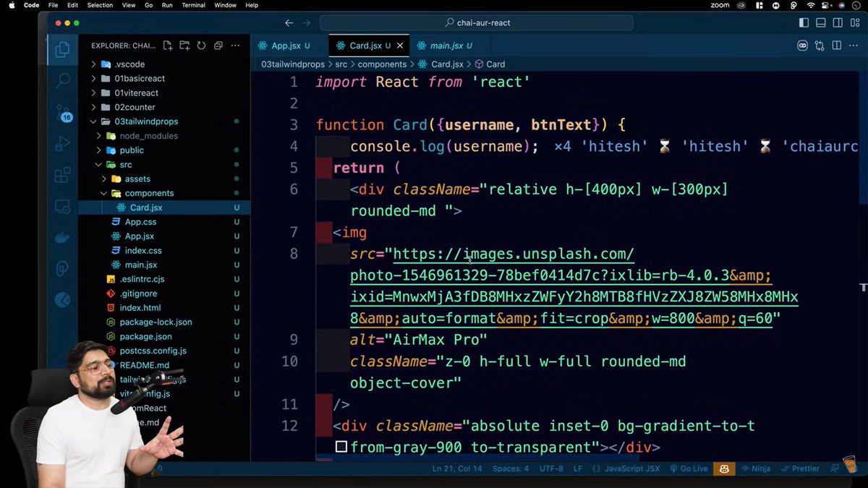Open the Search view in the activity bar

[63, 80]
